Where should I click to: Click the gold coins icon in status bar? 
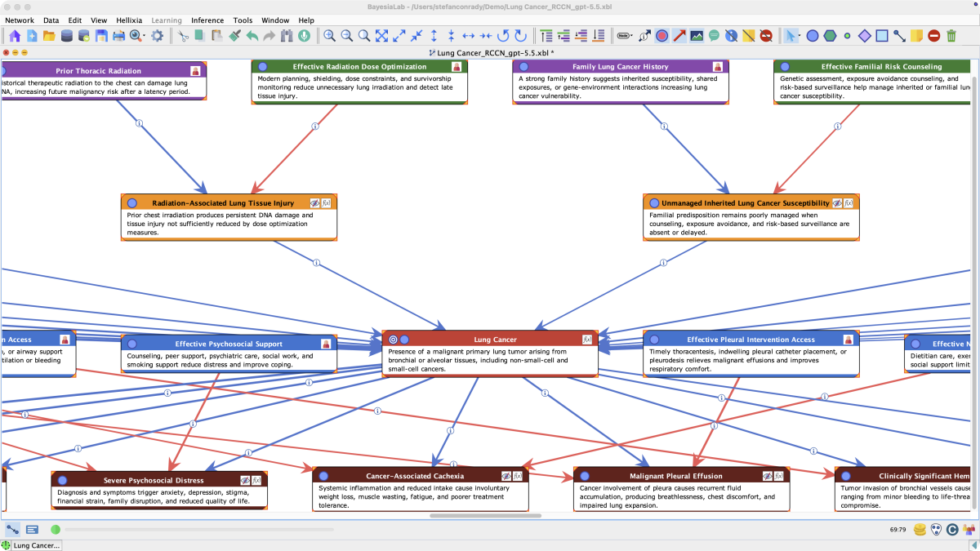click(x=920, y=530)
